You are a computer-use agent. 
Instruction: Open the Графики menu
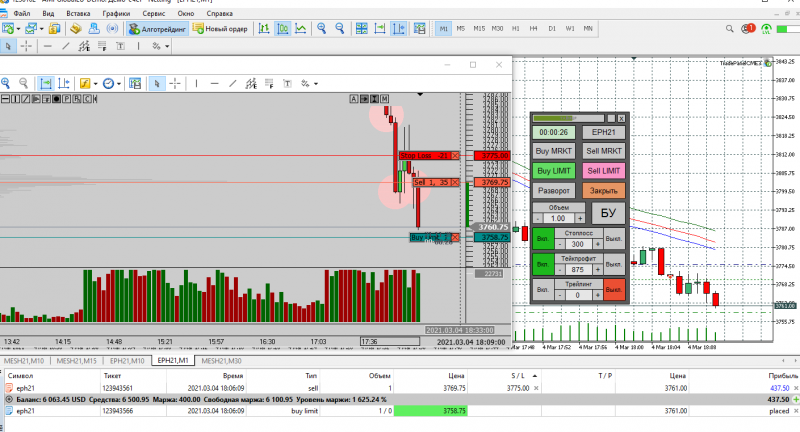[116, 15]
